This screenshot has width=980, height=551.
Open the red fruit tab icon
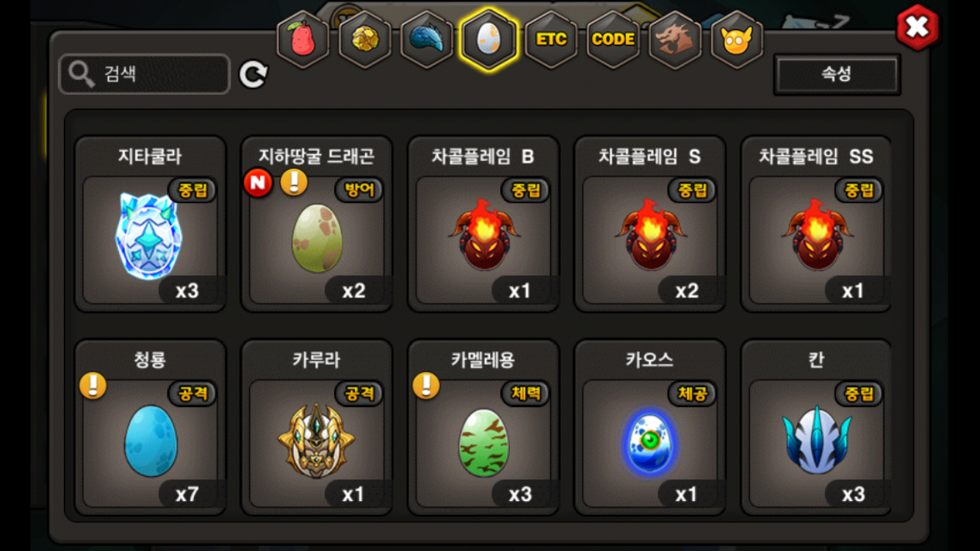[x=303, y=40]
